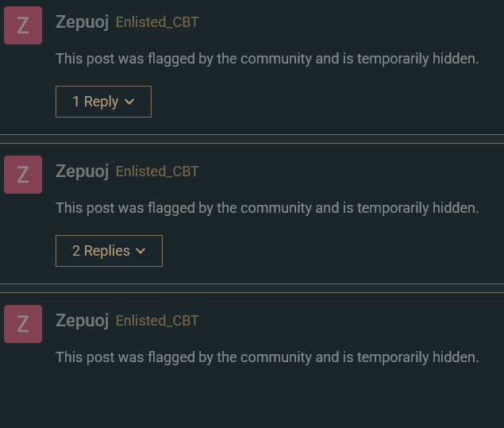Click the "2 Replies" text label
The image size is (504, 428).
pyautogui.click(x=101, y=251)
